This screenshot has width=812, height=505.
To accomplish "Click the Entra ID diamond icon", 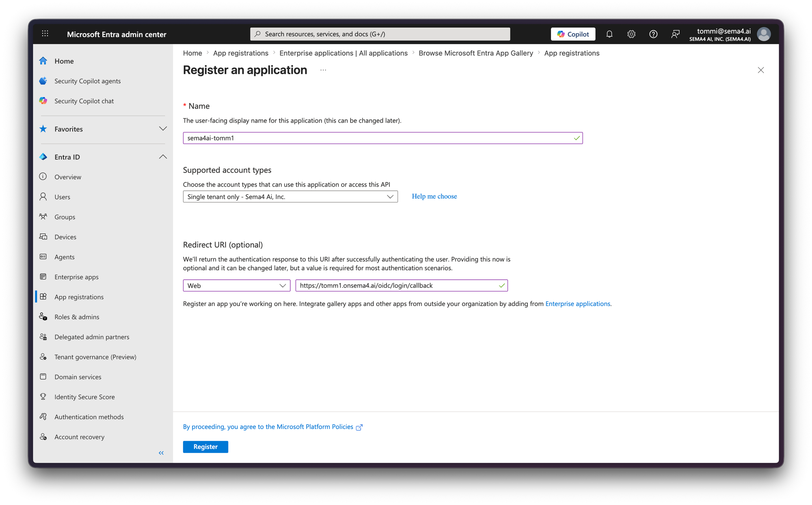I will coord(43,157).
